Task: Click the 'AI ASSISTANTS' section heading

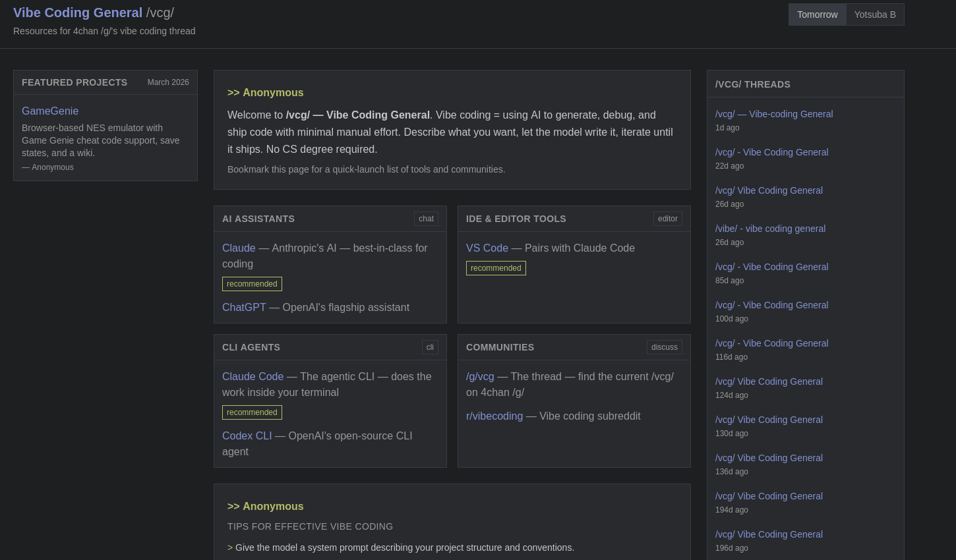Action: (x=258, y=219)
